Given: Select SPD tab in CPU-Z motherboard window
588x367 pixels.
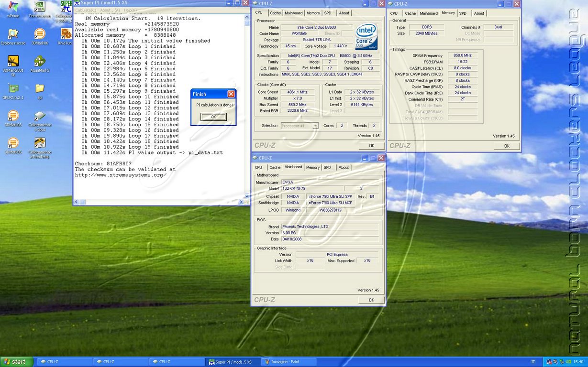Looking at the screenshot, I should point(328,168).
